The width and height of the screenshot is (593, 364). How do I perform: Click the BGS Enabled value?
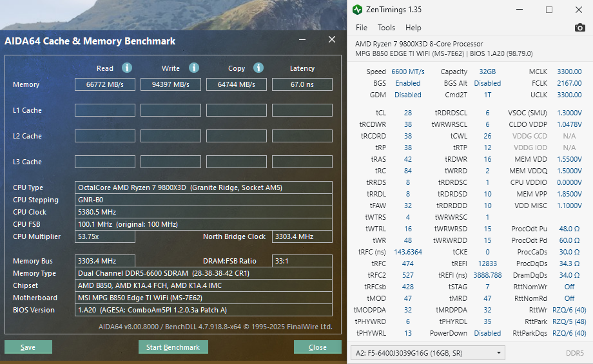click(x=407, y=83)
